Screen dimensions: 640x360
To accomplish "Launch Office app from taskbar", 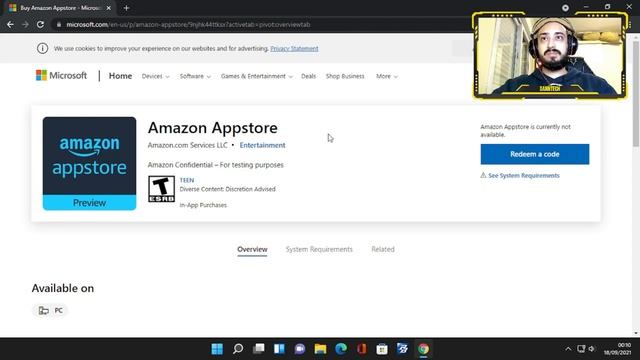I will [362, 349].
